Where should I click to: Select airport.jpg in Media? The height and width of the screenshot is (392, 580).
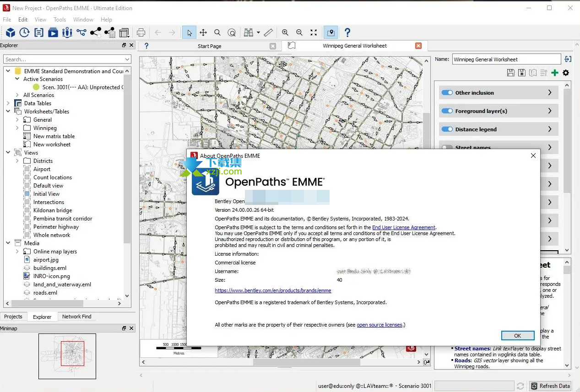[46, 260]
